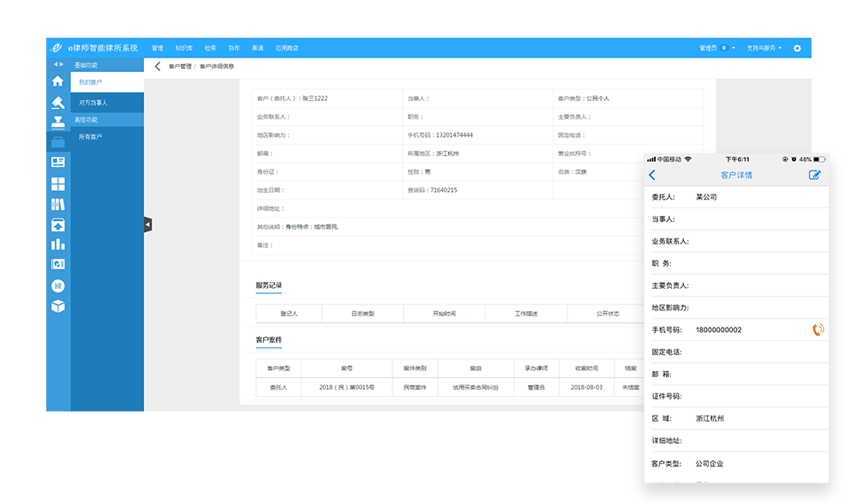Open the 应用商店 menu item
The width and height of the screenshot is (857, 504).
(x=287, y=49)
